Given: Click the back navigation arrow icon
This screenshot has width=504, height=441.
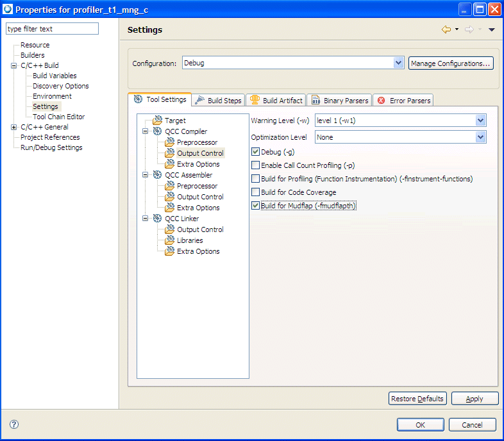Looking at the screenshot, I should [x=446, y=29].
